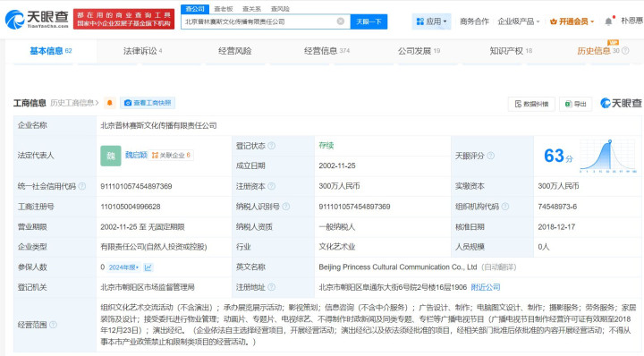Viewport: 644px width, 356px height.
Task: Open the trend chart icon beside 2024年报
Action: pyautogui.click(x=148, y=267)
